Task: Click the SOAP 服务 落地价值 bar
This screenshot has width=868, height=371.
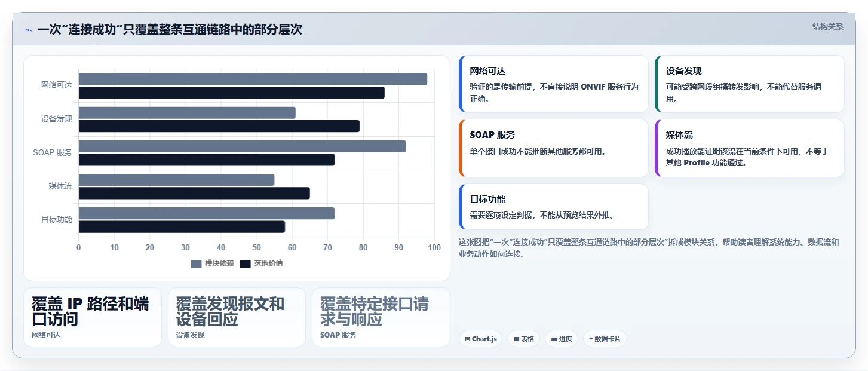Action: pyautogui.click(x=207, y=160)
